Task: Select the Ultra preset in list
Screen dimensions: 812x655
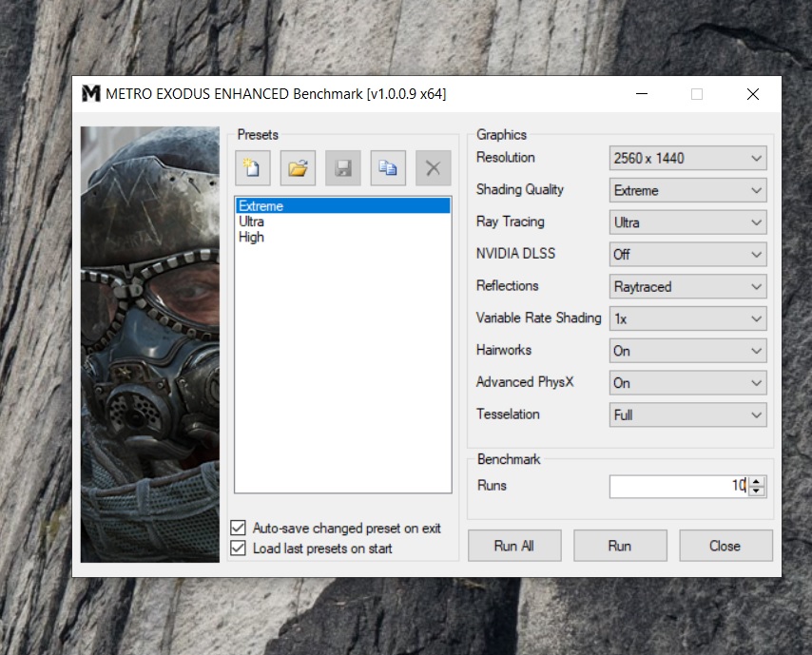Action: (x=343, y=222)
